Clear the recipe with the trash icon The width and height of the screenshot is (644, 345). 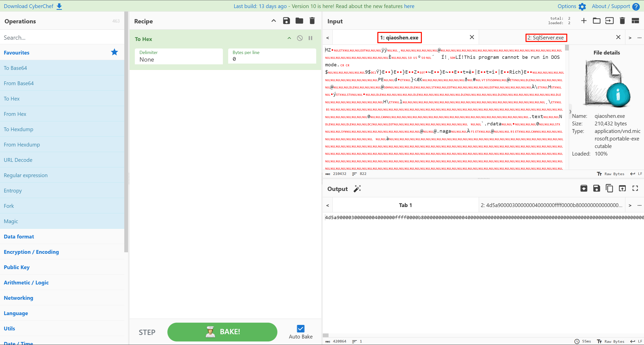pyautogui.click(x=312, y=21)
